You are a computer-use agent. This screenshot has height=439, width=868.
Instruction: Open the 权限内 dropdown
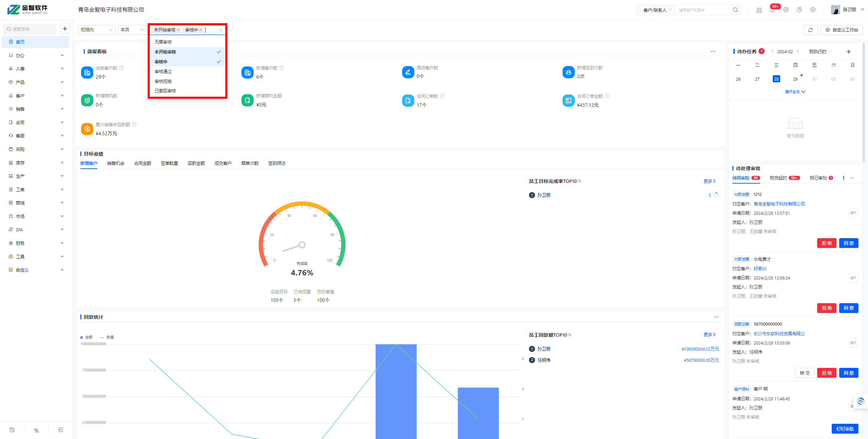point(97,30)
